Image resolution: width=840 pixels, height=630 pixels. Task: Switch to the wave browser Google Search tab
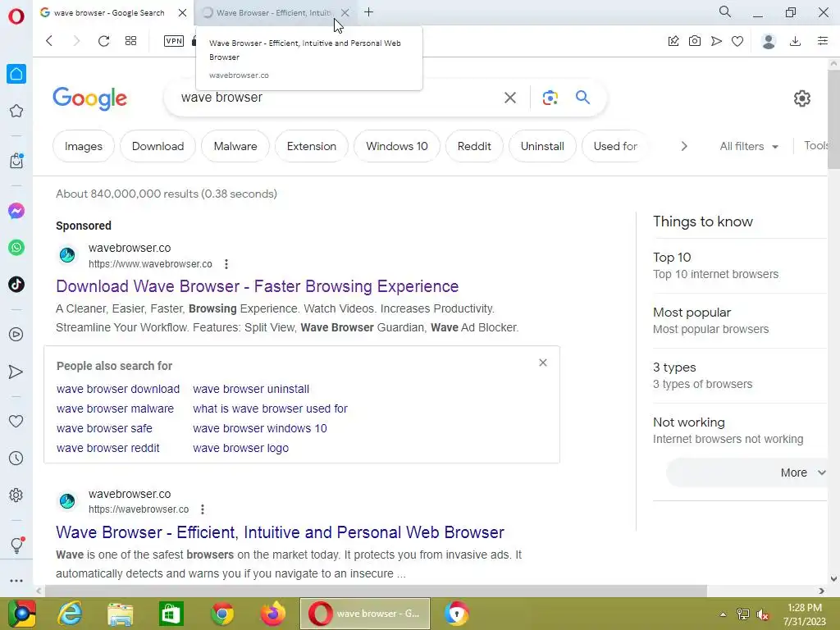tap(109, 12)
